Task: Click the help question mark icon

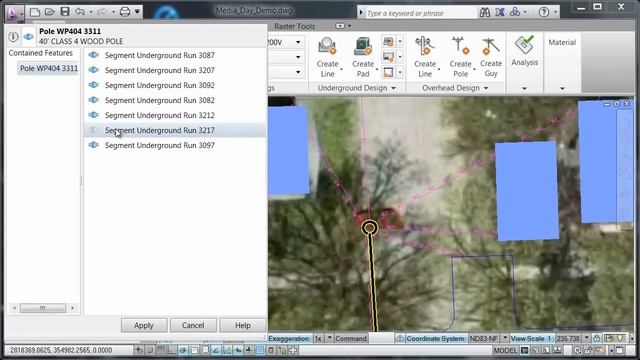Action: [544, 12]
